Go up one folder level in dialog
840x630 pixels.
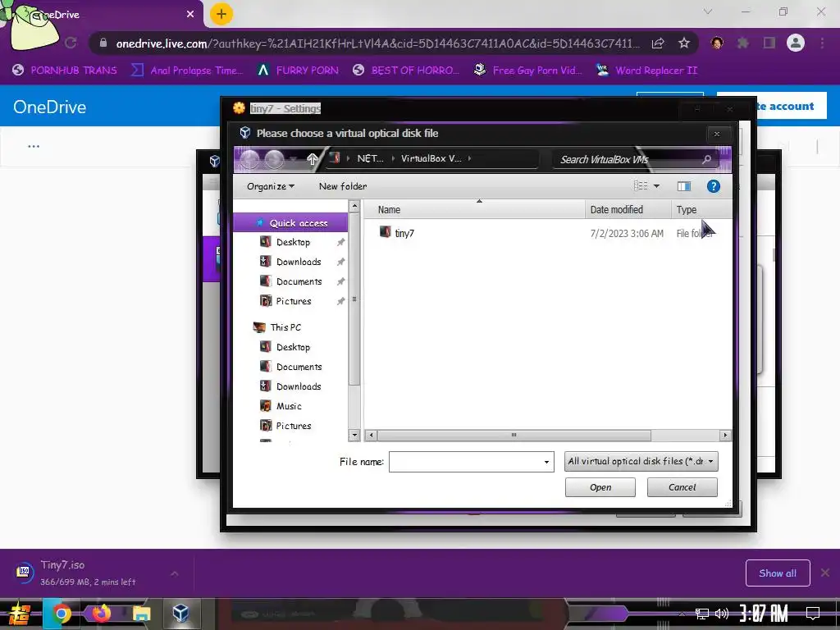[x=312, y=158]
